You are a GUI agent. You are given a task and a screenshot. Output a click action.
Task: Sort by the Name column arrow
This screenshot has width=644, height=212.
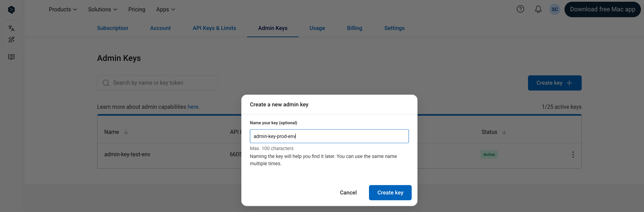coord(126,132)
